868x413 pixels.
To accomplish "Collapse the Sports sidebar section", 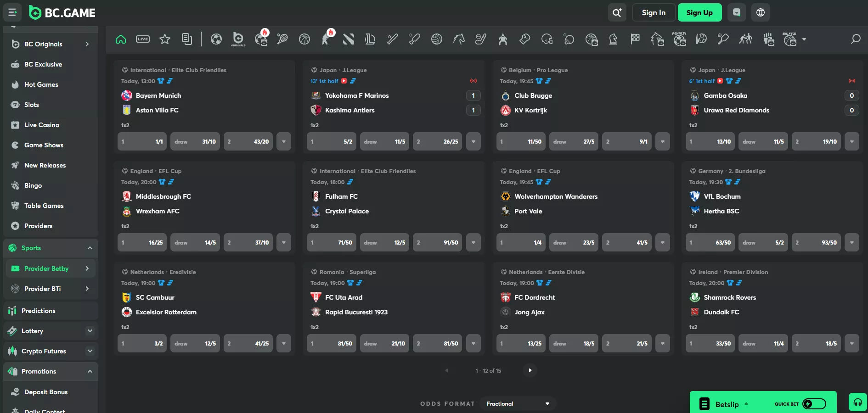I will (x=90, y=248).
